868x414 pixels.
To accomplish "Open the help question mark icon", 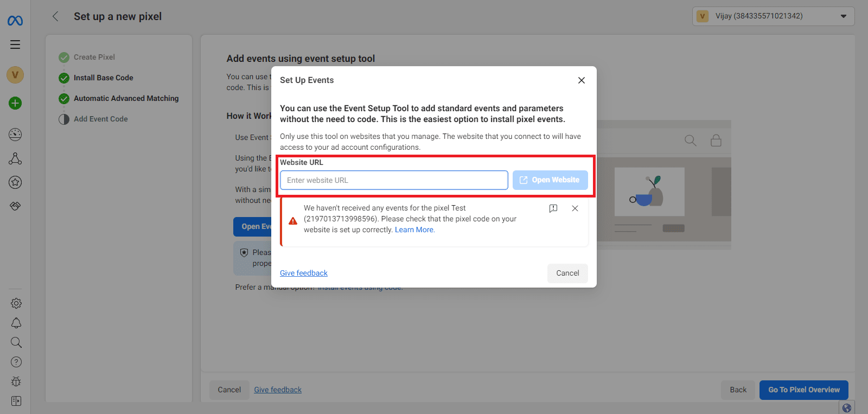I will (16, 362).
